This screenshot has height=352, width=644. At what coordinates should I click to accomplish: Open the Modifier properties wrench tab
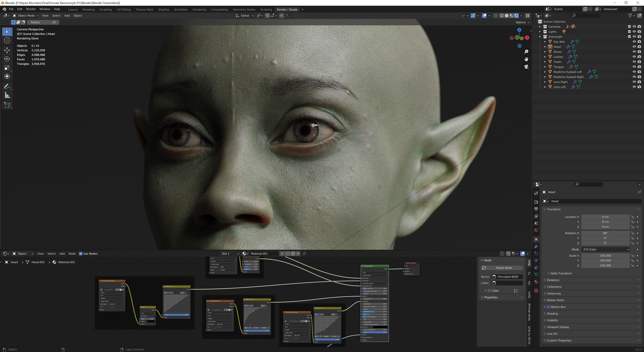[536, 246]
